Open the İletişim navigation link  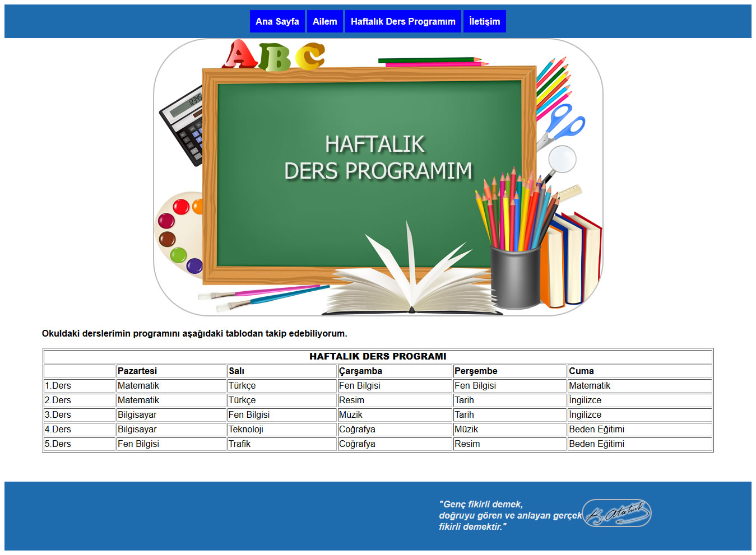pos(484,21)
